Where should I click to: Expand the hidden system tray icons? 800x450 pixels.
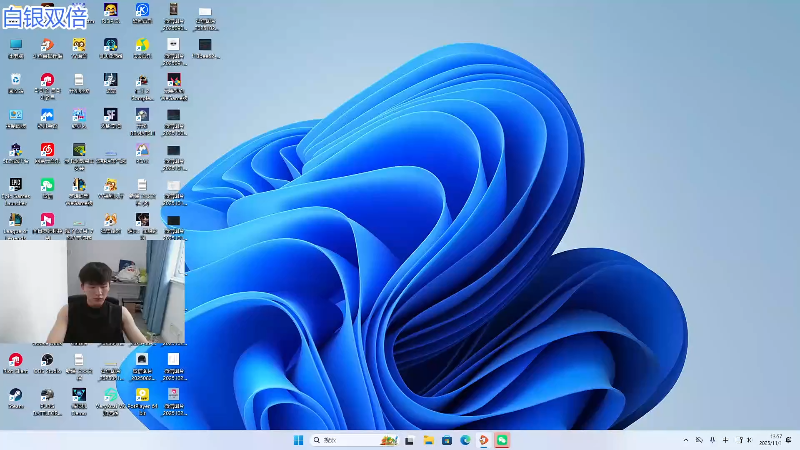[x=685, y=440]
